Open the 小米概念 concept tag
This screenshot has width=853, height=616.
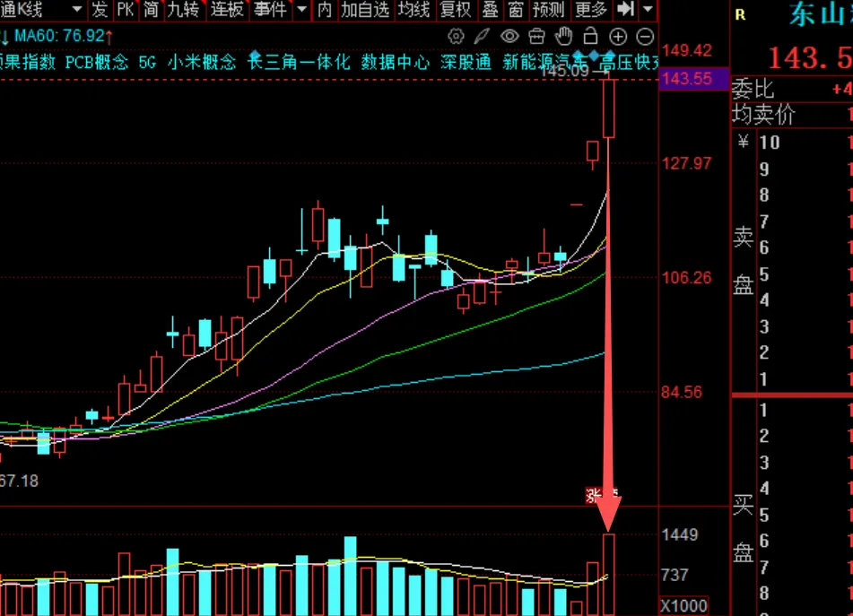202,62
